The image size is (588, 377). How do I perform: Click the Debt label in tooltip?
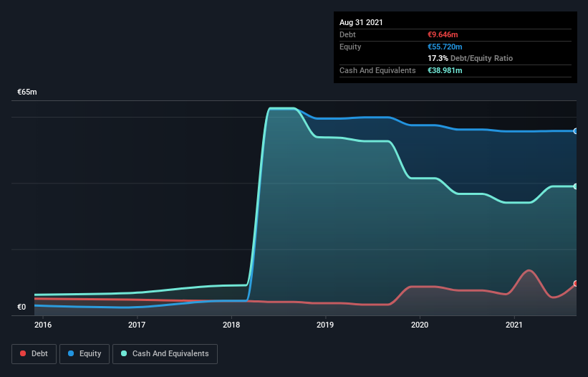[x=347, y=34]
